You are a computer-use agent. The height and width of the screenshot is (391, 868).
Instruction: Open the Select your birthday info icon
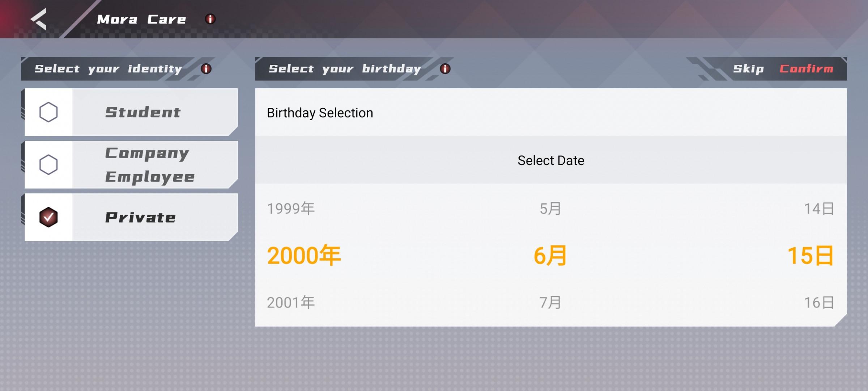pos(445,68)
